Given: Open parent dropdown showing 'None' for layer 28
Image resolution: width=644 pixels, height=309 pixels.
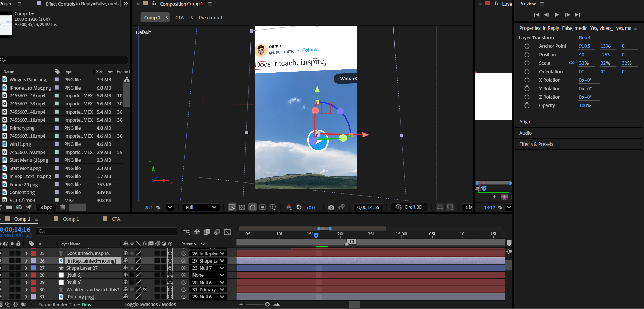Looking at the screenshot, I should pyautogui.click(x=208, y=275).
